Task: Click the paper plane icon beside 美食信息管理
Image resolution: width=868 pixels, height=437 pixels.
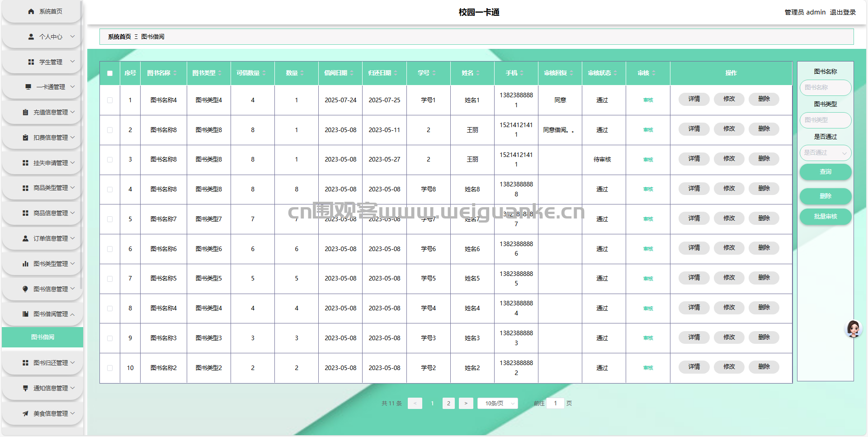Action: (25, 413)
